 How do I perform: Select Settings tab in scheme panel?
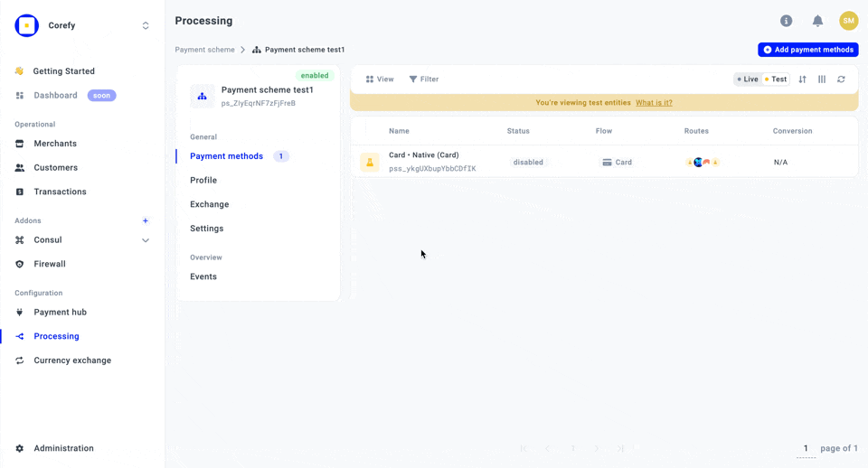(x=206, y=229)
